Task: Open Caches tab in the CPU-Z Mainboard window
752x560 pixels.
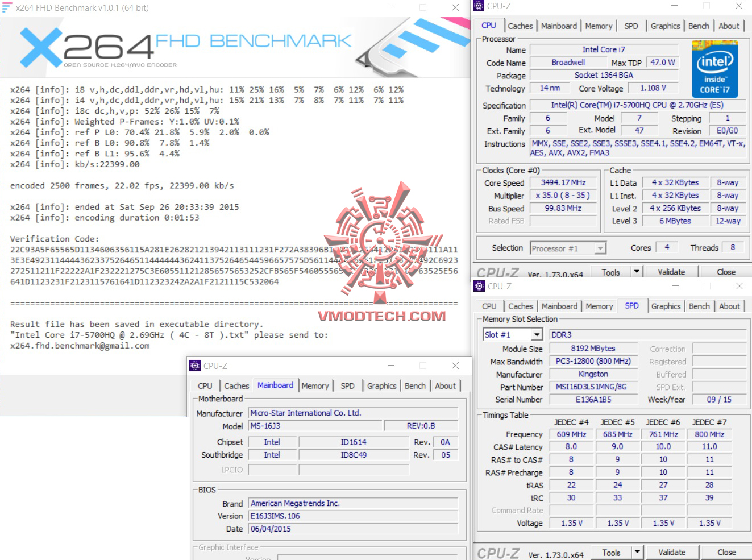Action: coord(236,386)
